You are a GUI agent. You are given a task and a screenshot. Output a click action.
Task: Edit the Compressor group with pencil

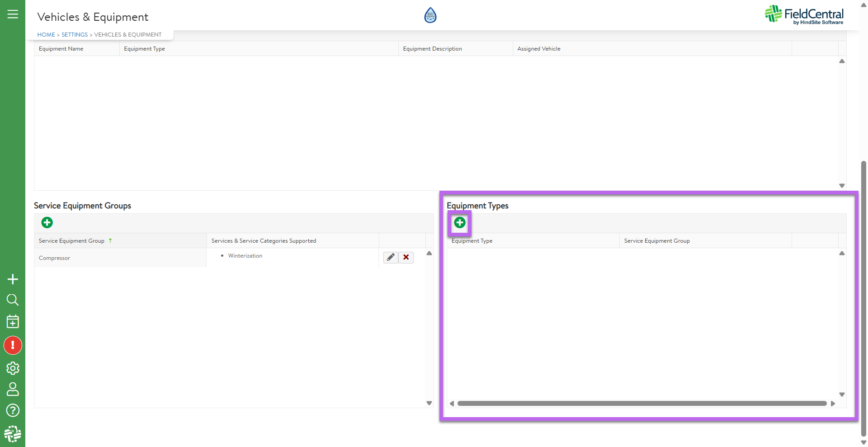click(x=391, y=257)
